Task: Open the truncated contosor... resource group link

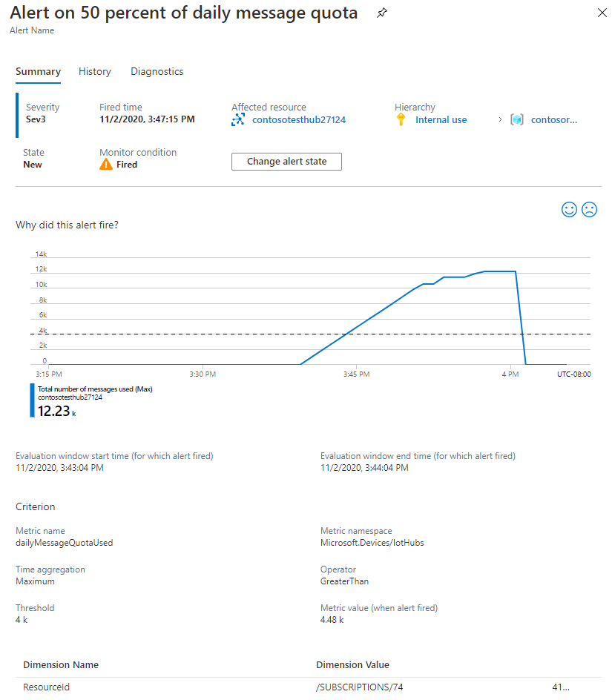Action: [554, 120]
